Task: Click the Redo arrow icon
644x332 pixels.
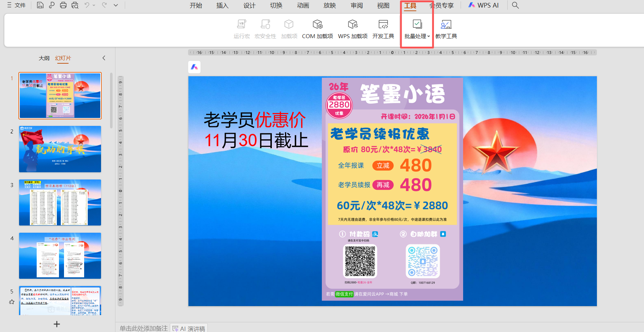Action: coord(104,5)
